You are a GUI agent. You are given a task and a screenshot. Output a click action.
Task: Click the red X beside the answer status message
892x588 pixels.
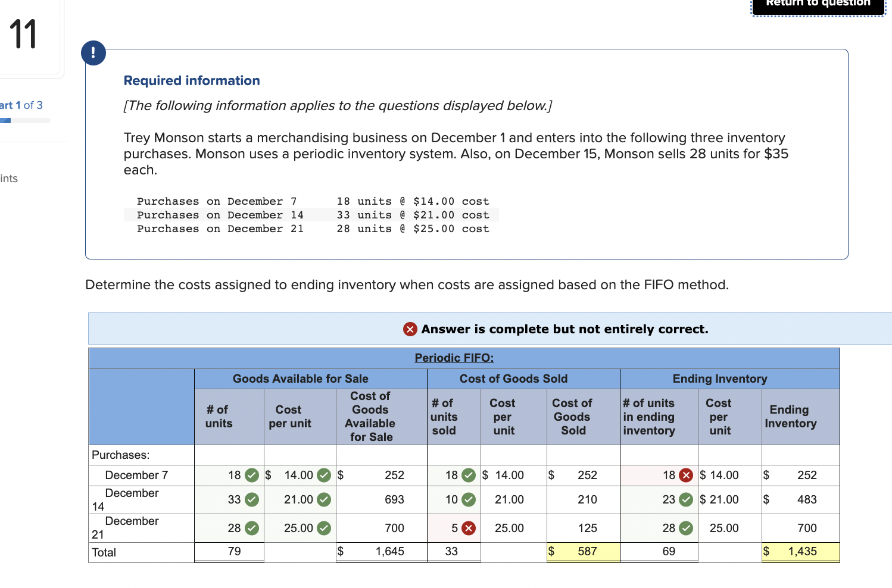pyautogui.click(x=410, y=329)
